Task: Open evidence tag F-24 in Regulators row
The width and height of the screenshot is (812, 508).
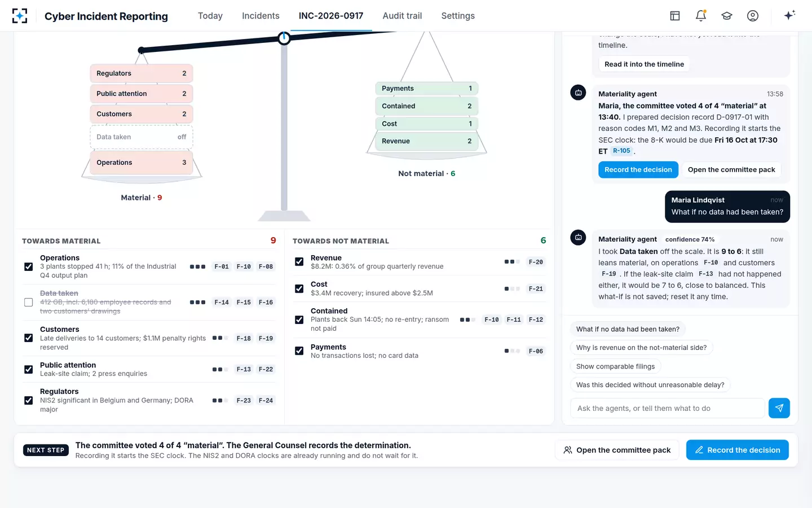Action: tap(266, 400)
